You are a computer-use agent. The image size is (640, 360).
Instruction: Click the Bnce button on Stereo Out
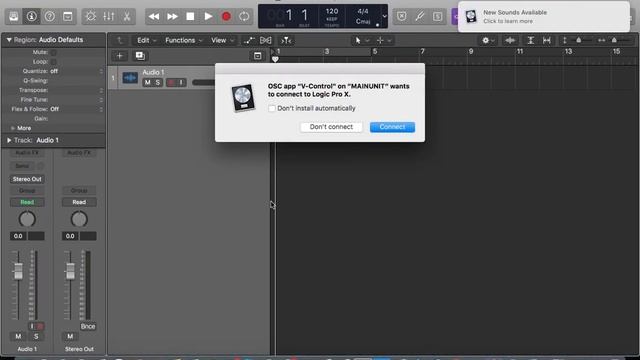[88, 327]
